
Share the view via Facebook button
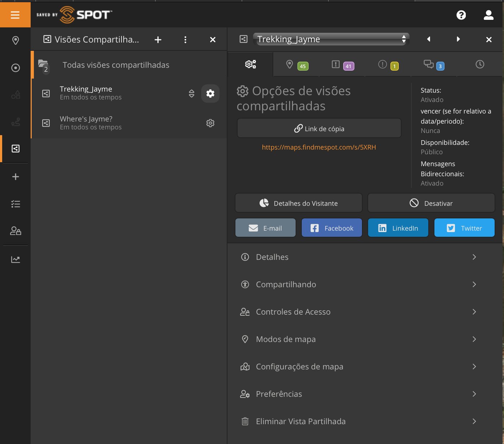(x=332, y=228)
